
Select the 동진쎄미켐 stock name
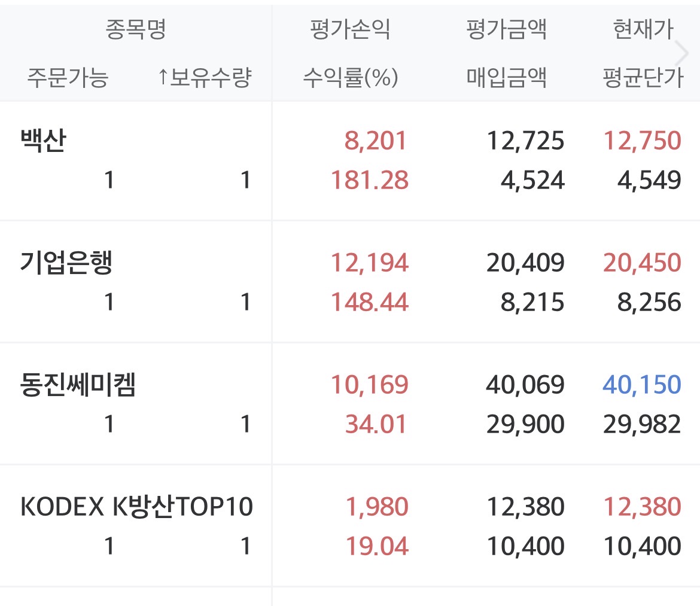[78, 385]
